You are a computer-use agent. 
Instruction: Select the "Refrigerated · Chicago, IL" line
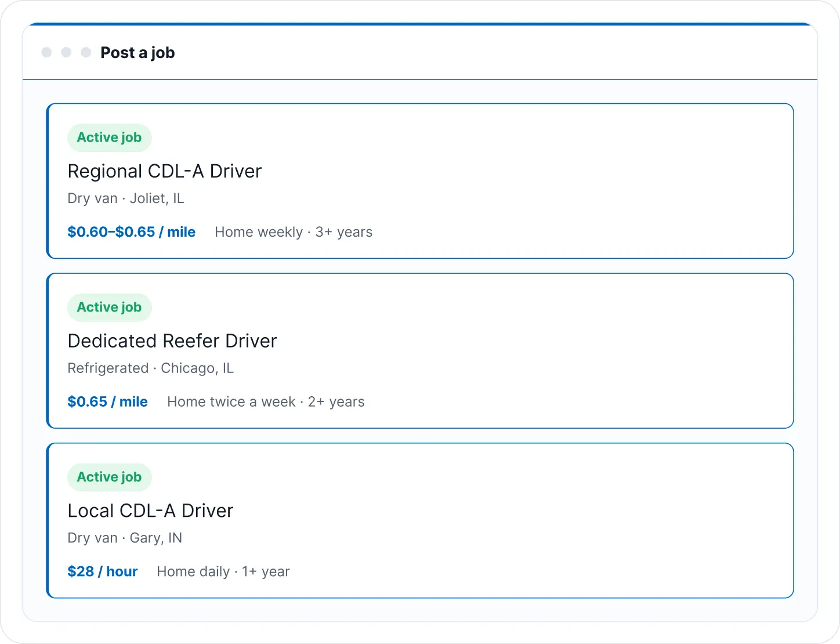tap(151, 368)
